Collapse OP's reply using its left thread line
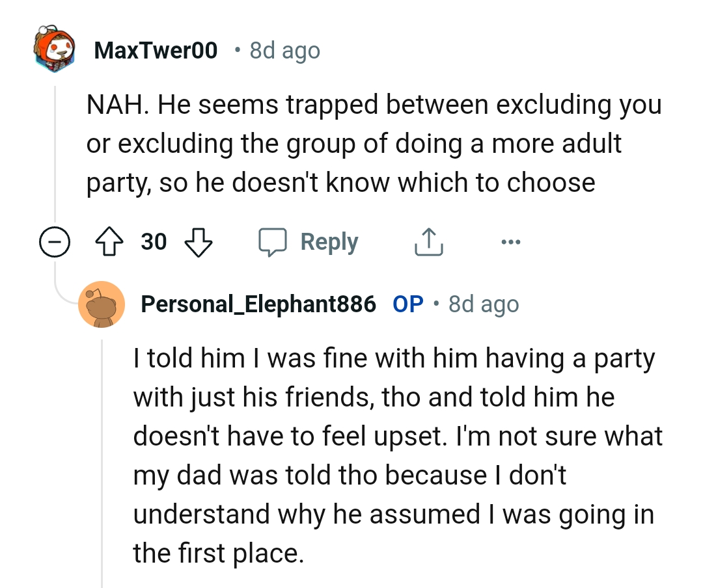 pyautogui.click(x=102, y=455)
